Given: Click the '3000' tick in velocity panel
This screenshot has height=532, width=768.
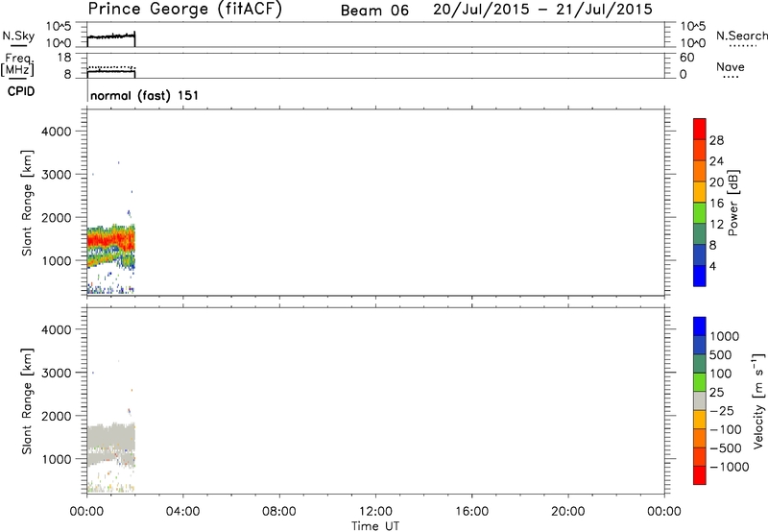Looking at the screenshot, I should click(57, 373).
